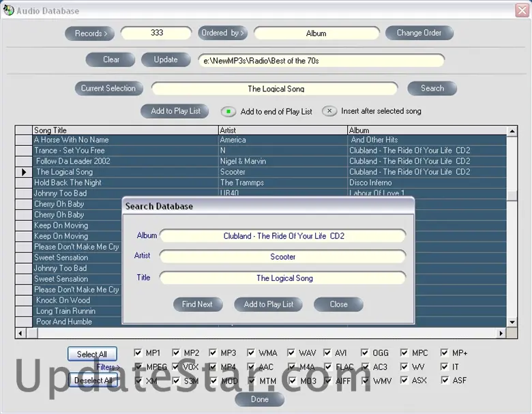Click the Artist field showing Scooter in dialog

coord(282,257)
